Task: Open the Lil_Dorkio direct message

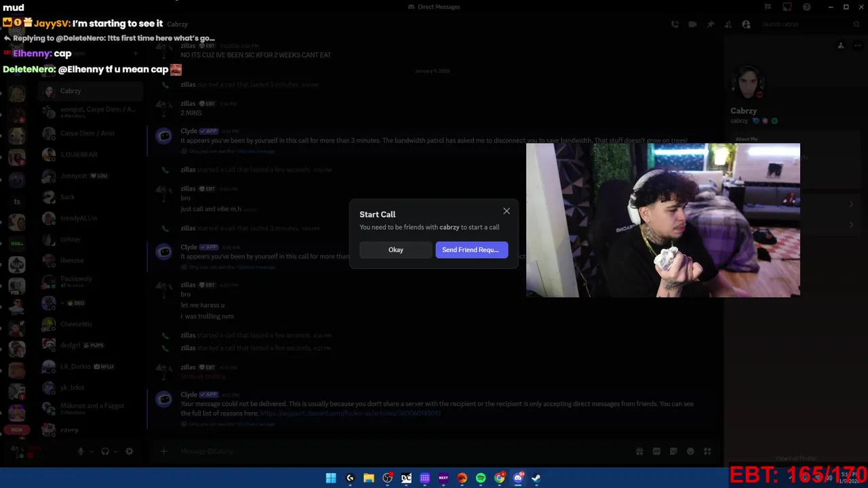Action: point(91,366)
